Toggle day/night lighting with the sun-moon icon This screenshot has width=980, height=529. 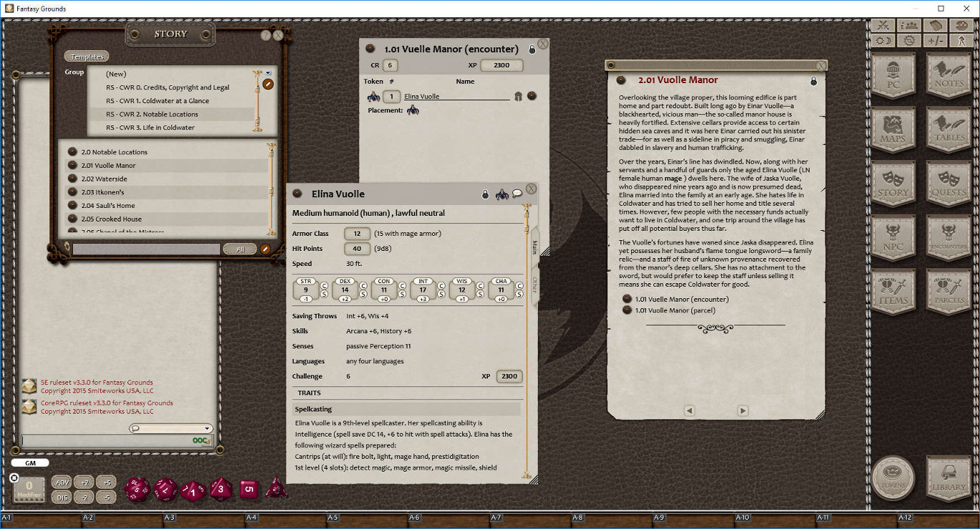(882, 39)
